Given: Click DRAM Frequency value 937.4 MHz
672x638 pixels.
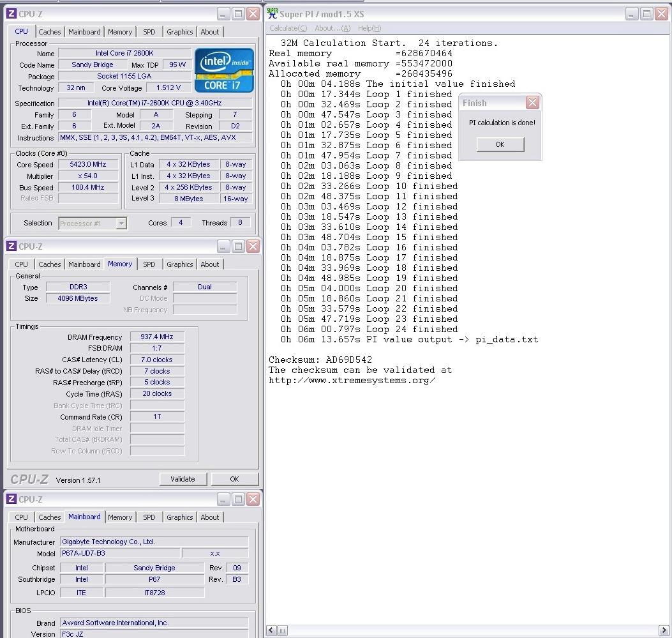Looking at the screenshot, I should pyautogui.click(x=157, y=337).
